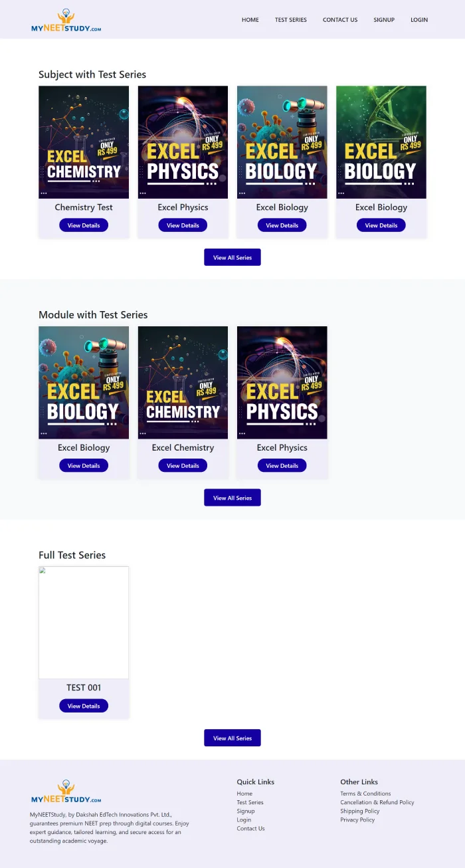Open the HOME menu item
Image resolution: width=465 pixels, height=868 pixels.
[x=250, y=20]
